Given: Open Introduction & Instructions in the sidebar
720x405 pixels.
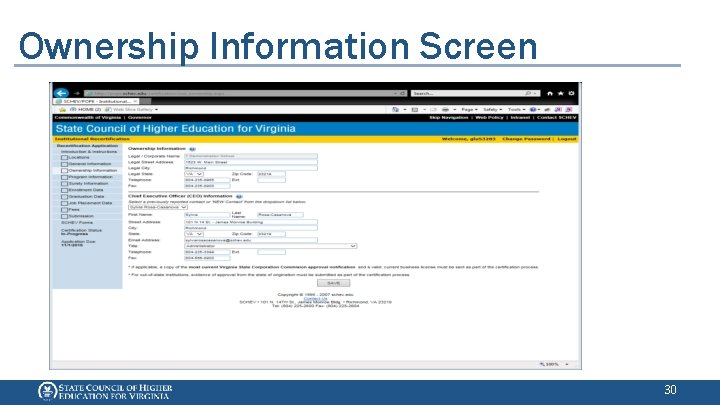Looking at the screenshot, I should tap(89, 152).
